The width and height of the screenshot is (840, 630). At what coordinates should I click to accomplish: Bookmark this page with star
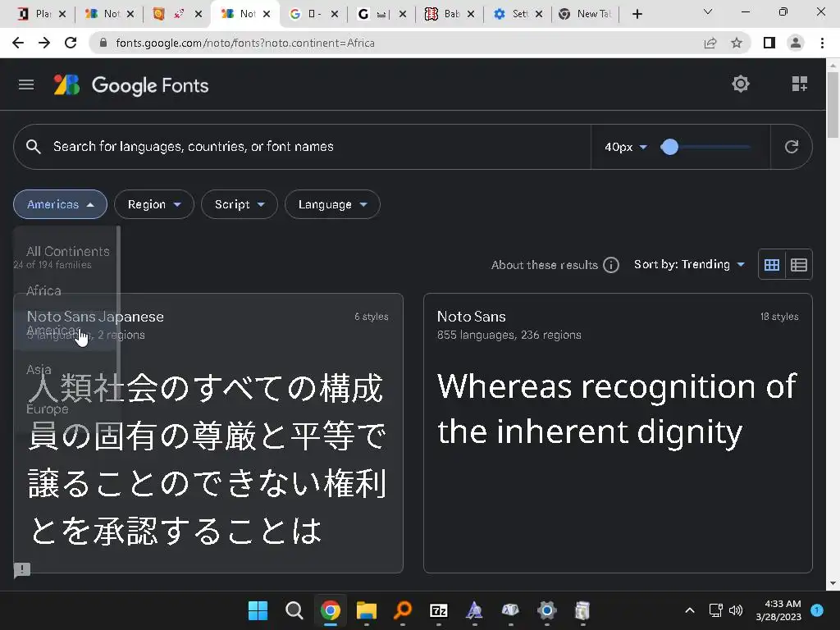[x=737, y=43]
